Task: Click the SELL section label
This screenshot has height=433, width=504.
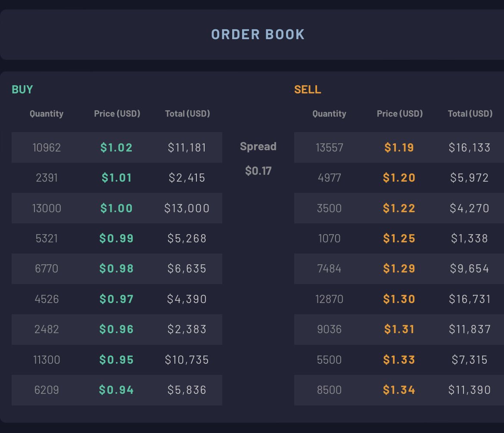Action: point(308,89)
